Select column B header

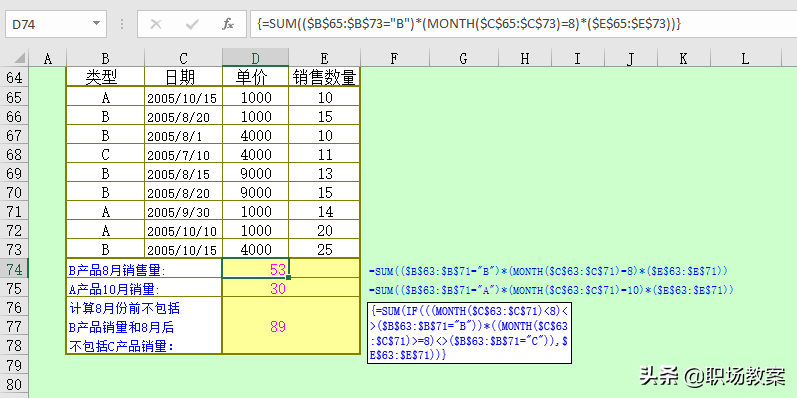click(105, 58)
